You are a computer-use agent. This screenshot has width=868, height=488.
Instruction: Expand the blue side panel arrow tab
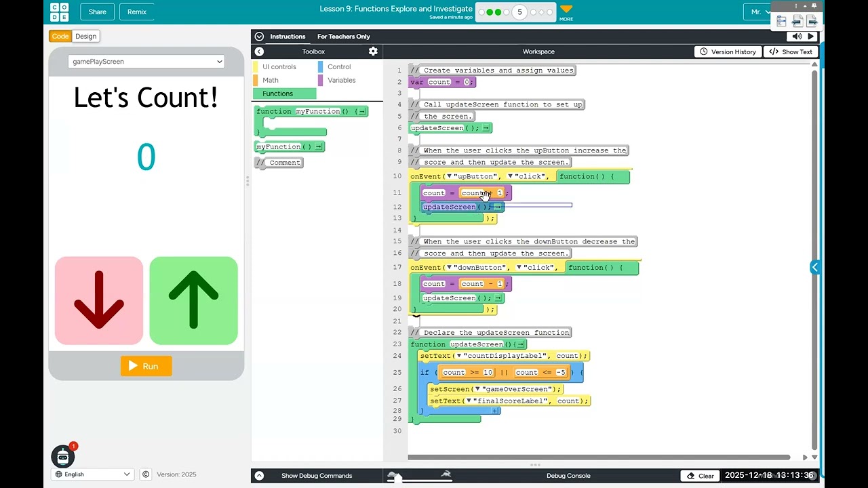(x=815, y=267)
